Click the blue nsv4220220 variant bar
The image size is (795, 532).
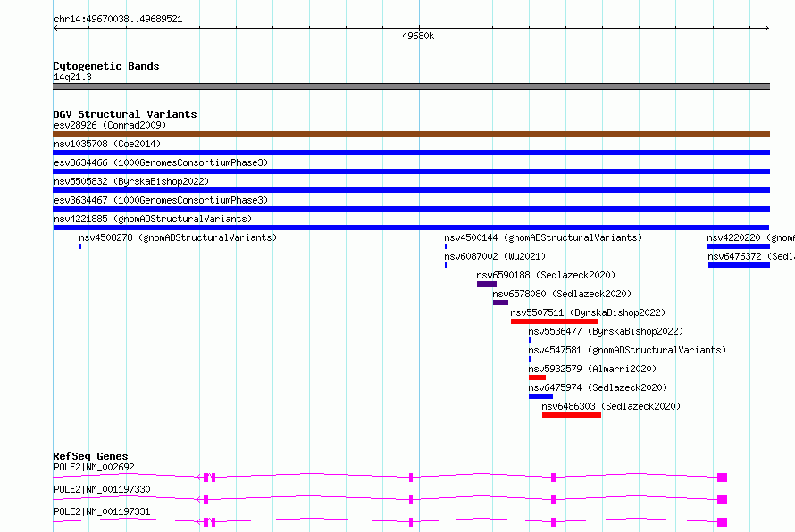(x=738, y=246)
